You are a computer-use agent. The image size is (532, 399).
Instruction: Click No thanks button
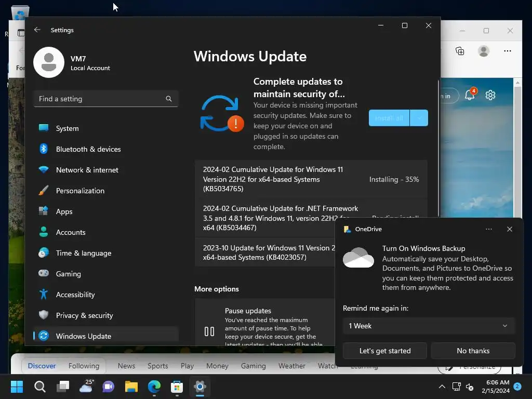[x=473, y=351]
